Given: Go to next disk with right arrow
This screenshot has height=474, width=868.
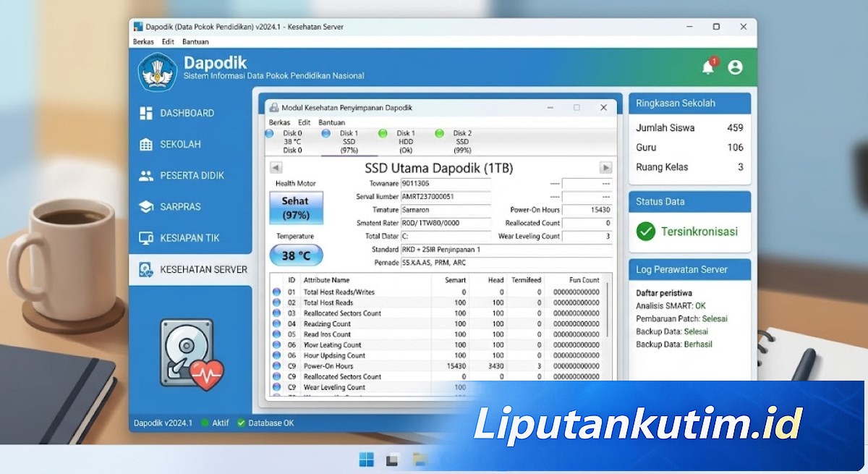Looking at the screenshot, I should point(605,168).
